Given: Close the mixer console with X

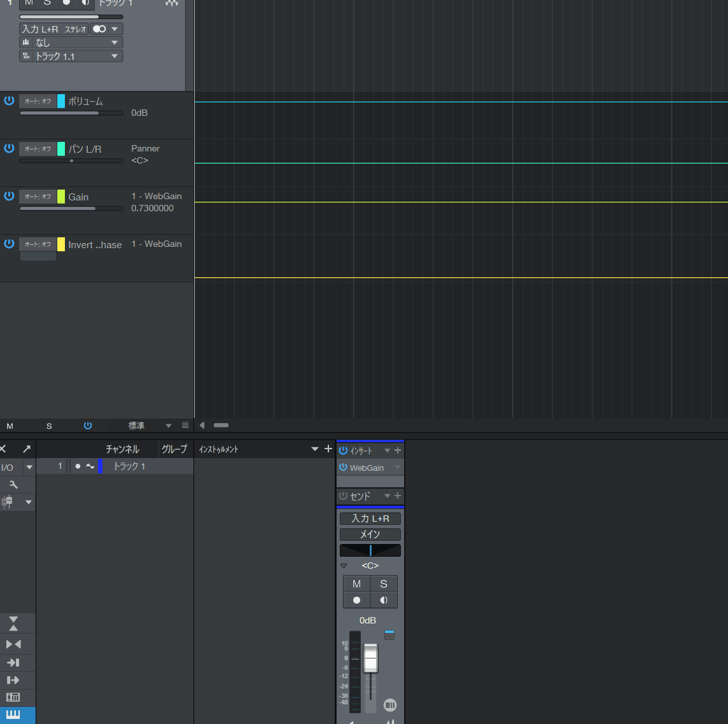Looking at the screenshot, I should (x=3, y=449).
